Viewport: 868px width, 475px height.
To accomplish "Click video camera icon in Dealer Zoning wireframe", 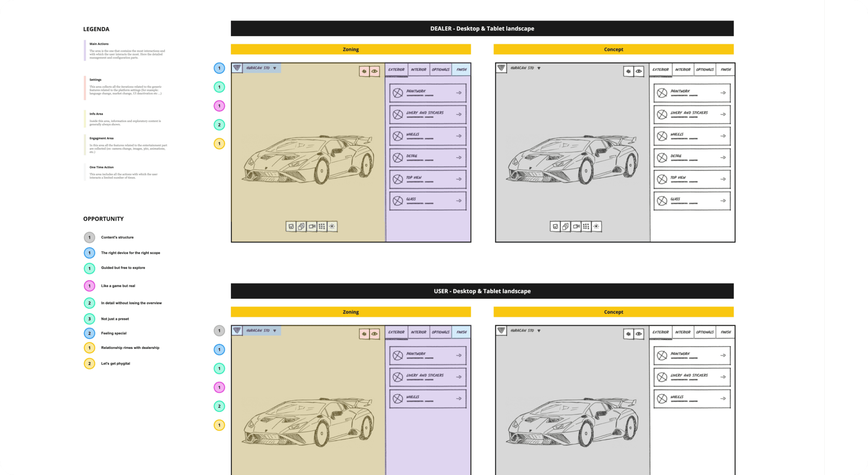I will pyautogui.click(x=312, y=227).
